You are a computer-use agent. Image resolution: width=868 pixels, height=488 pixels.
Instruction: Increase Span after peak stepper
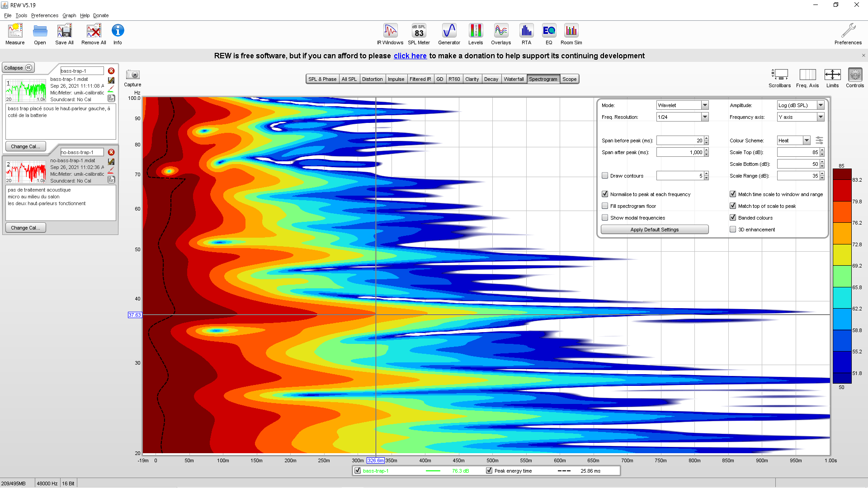pyautogui.click(x=707, y=150)
